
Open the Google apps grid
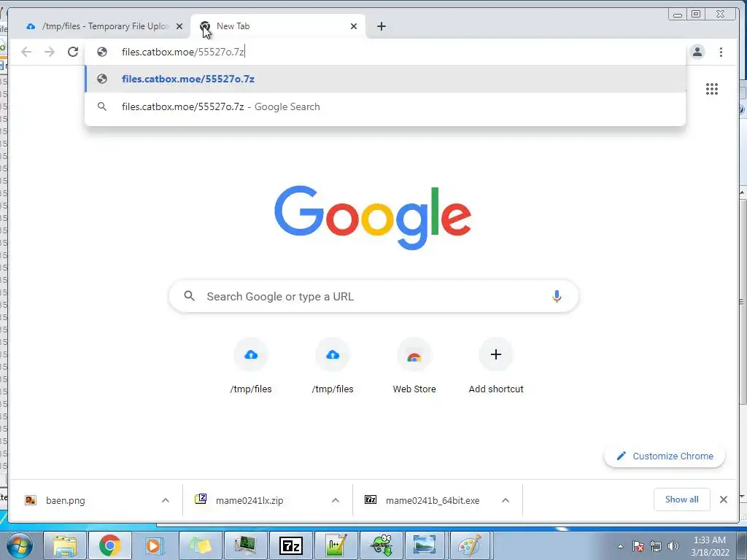click(x=712, y=89)
